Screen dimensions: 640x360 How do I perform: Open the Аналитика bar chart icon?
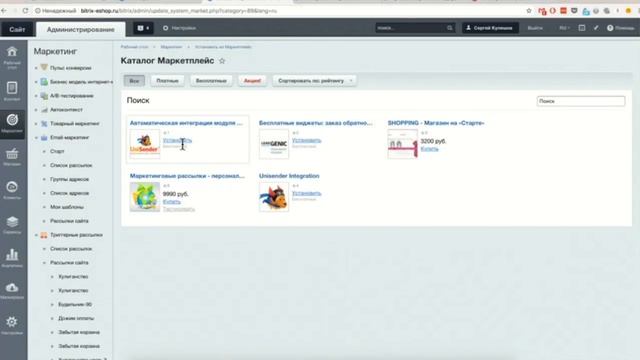click(x=12, y=255)
